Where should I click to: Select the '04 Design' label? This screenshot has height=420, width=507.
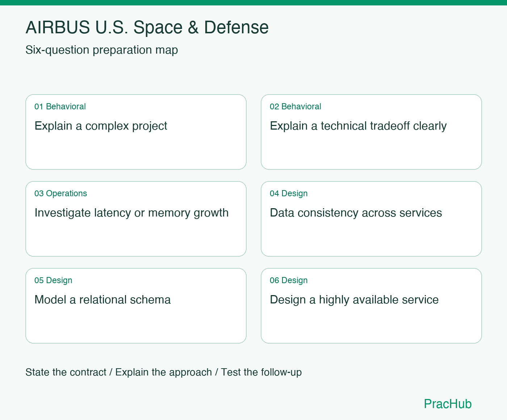tap(289, 193)
